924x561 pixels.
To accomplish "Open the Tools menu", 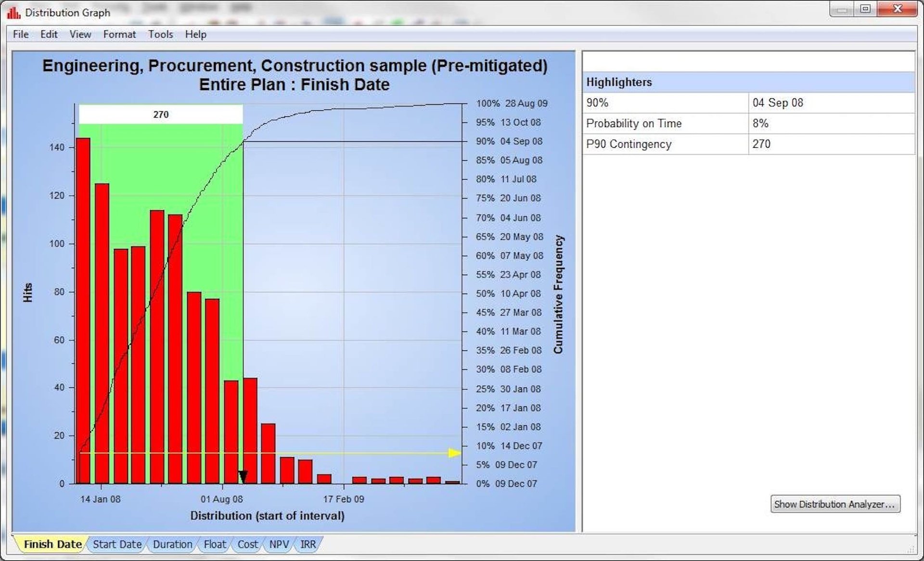I will [160, 34].
